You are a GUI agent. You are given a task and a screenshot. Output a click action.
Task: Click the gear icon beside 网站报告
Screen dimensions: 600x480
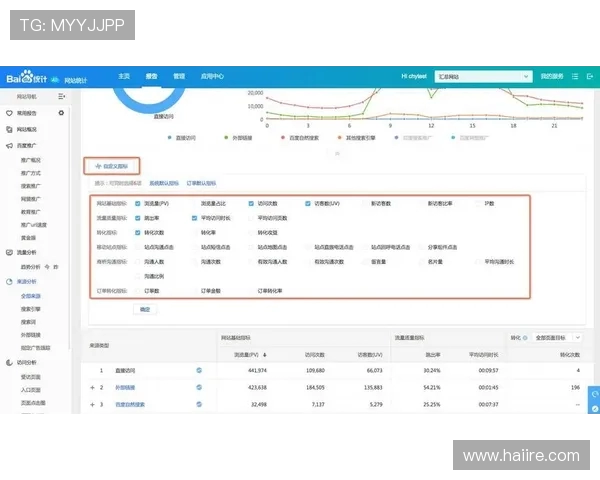62,114
